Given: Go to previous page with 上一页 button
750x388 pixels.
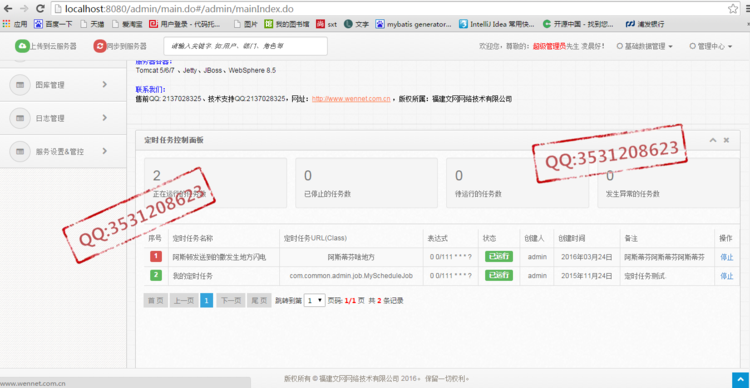Looking at the screenshot, I should click(184, 300).
